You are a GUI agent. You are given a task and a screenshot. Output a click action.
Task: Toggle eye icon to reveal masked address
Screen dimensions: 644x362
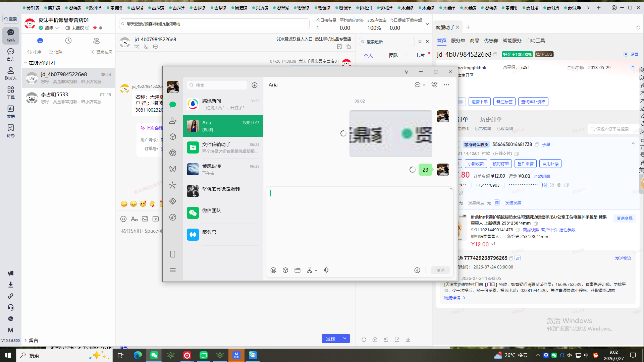click(559, 185)
